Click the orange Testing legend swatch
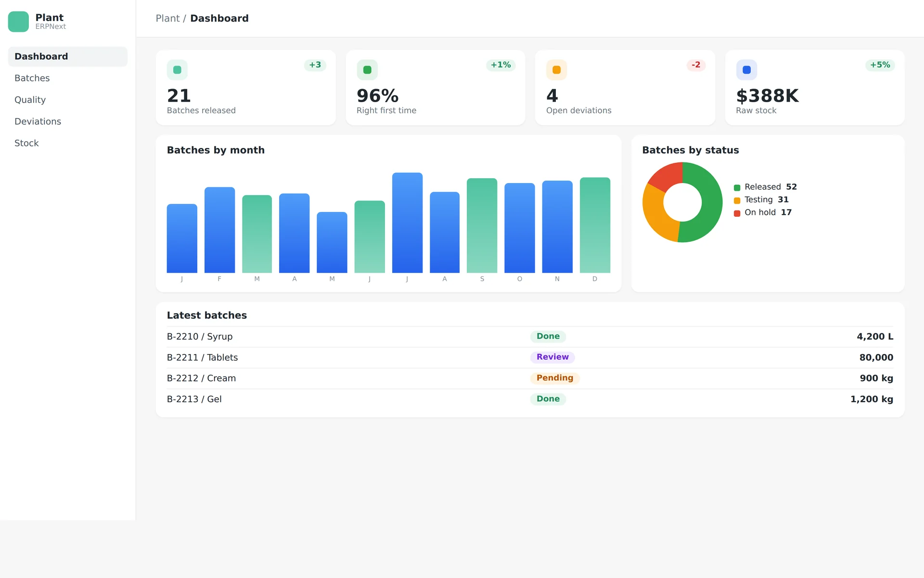 click(737, 200)
